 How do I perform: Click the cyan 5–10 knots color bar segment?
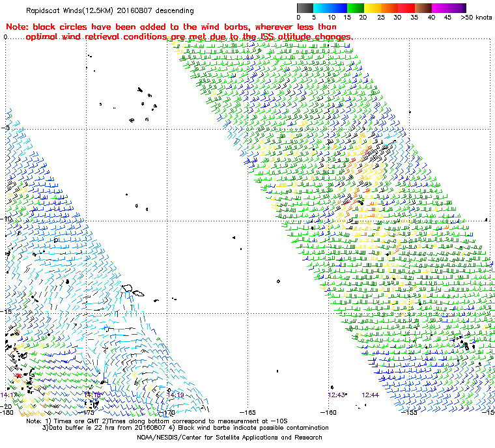pyautogui.click(x=322, y=8)
